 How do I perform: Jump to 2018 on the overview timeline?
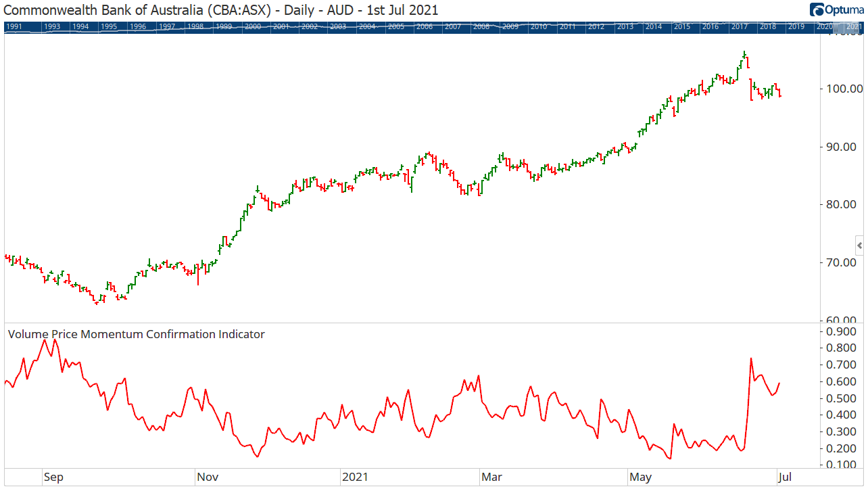pos(767,26)
